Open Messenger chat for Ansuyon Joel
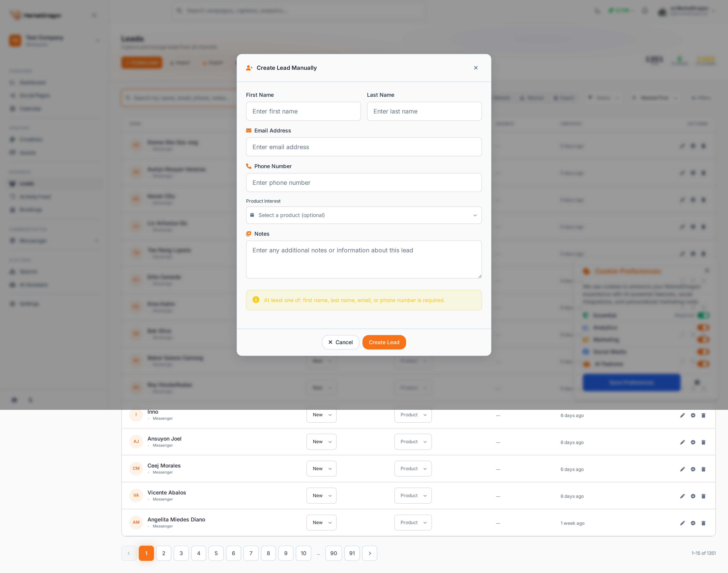This screenshot has width=728, height=573. point(693,442)
